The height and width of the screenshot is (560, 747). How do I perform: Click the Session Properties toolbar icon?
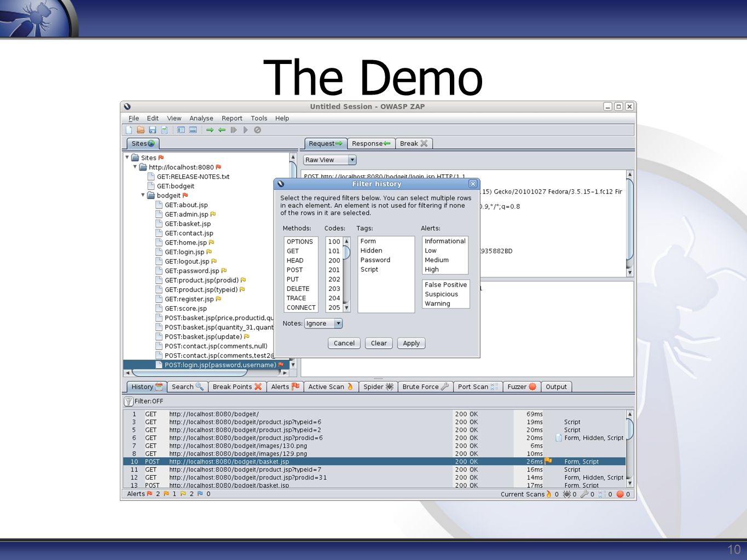coord(164,130)
